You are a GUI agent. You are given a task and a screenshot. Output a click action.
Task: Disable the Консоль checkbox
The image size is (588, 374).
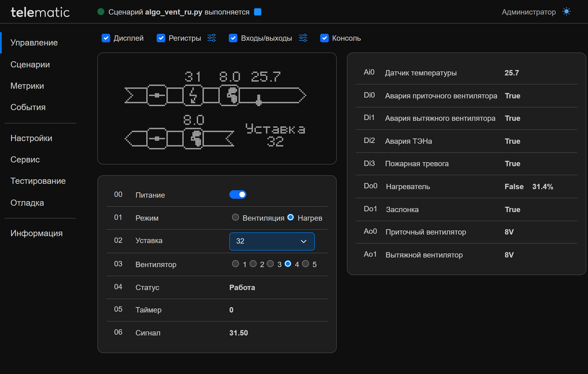(325, 38)
